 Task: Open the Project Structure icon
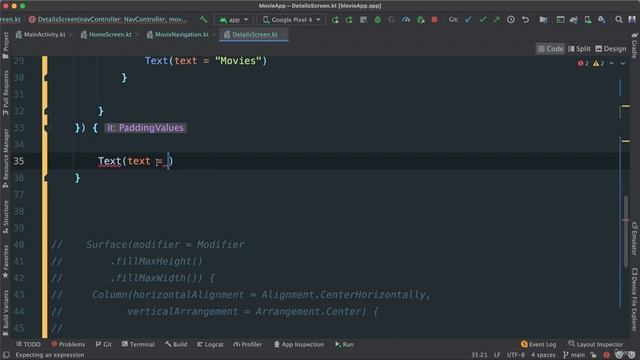(543, 20)
